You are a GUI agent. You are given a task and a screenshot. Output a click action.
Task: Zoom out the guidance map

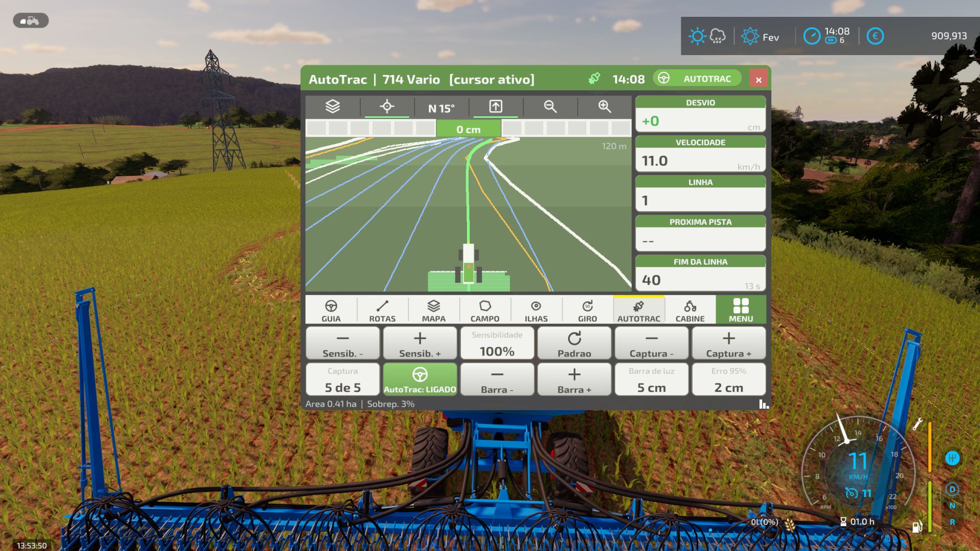550,107
